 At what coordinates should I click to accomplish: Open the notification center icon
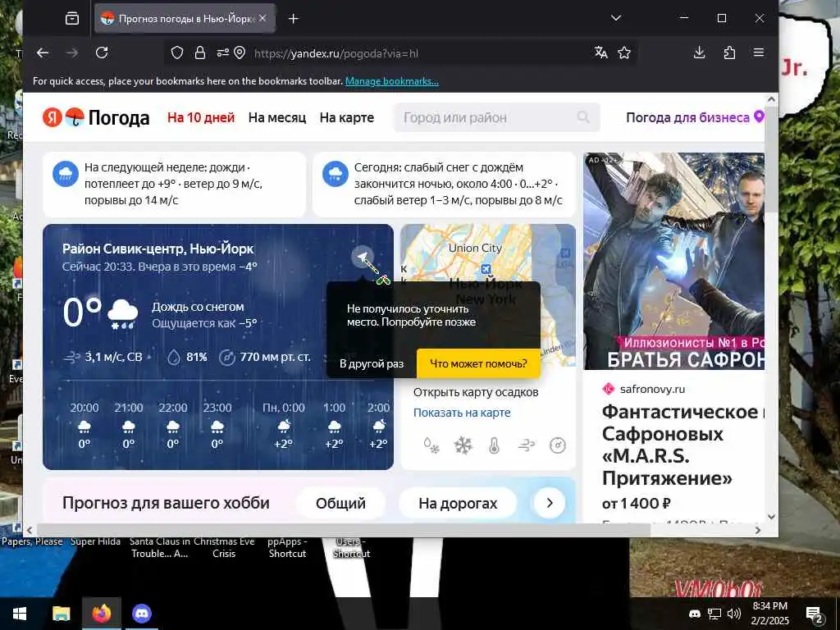coord(815,614)
